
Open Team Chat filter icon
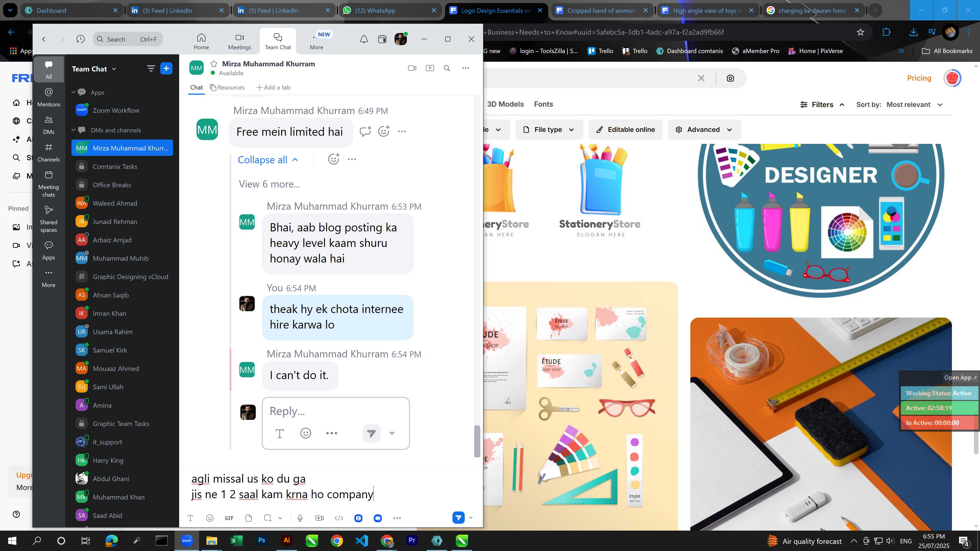[x=151, y=68]
